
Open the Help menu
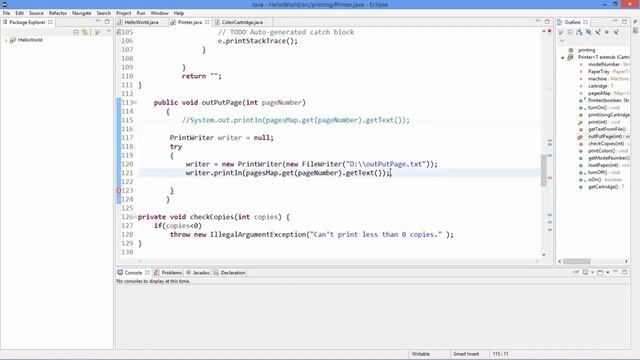pyautogui.click(x=179, y=13)
